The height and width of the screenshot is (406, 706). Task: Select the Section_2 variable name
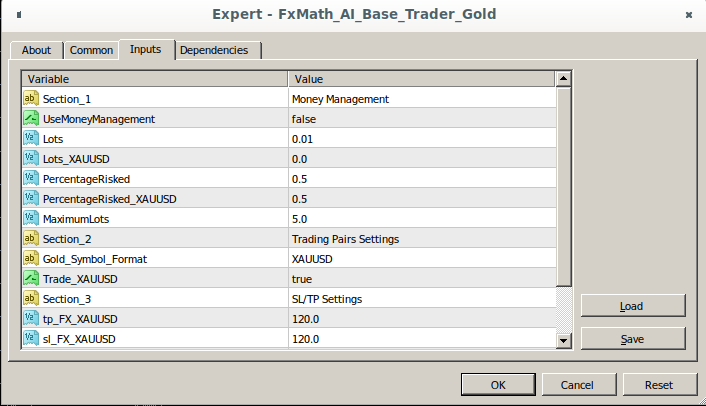(x=67, y=239)
